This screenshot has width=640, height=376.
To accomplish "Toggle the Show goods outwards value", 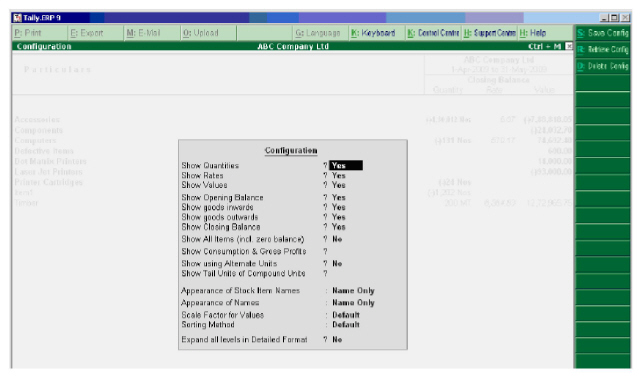I will click(339, 217).
